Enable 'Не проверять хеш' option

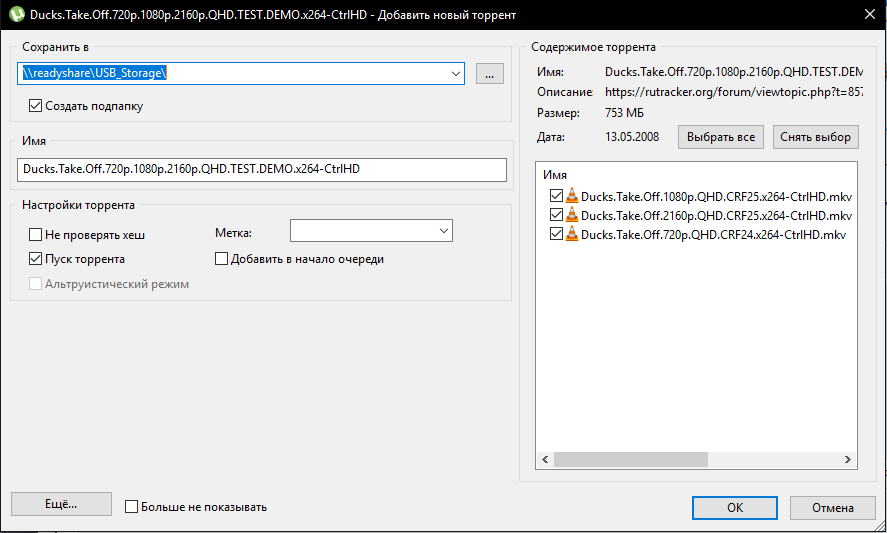coord(37,234)
